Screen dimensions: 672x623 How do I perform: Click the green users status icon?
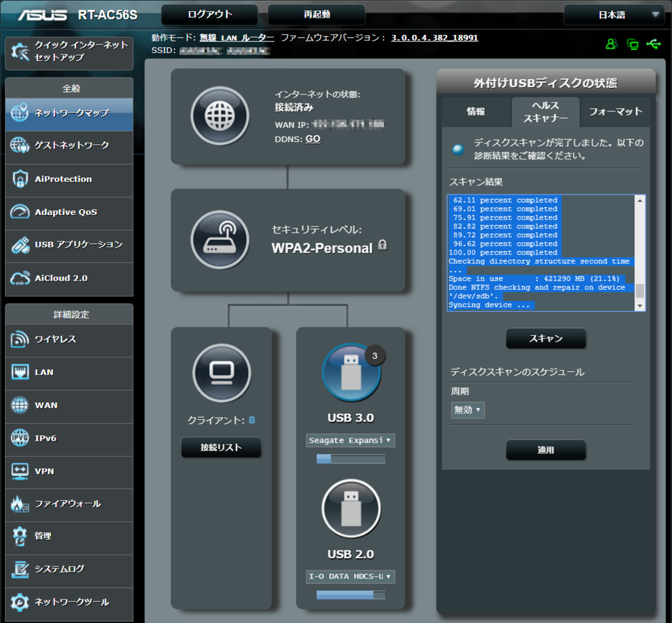612,44
